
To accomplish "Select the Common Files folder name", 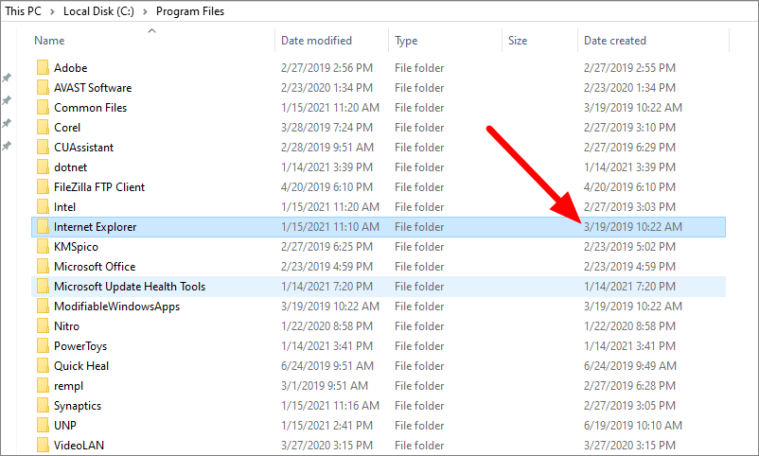I will (90, 107).
